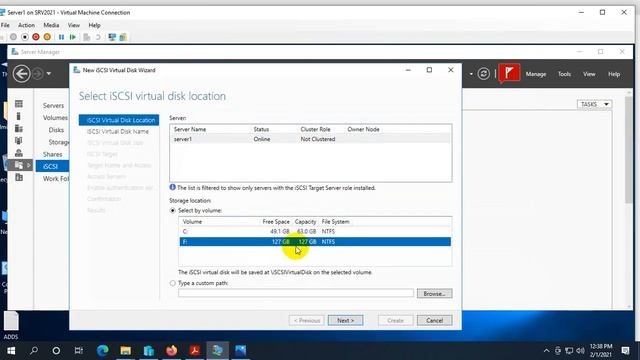This screenshot has width=640, height=360.
Task: Click the Browse button
Action: pyautogui.click(x=434, y=293)
